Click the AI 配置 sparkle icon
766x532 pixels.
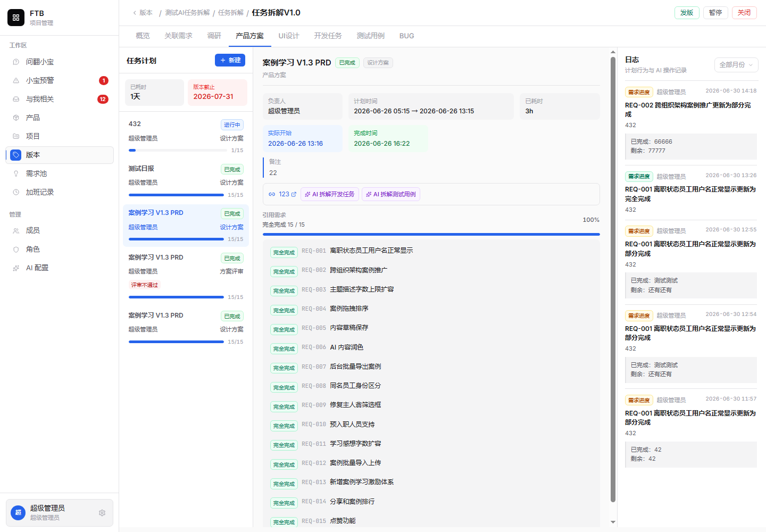(x=16, y=268)
